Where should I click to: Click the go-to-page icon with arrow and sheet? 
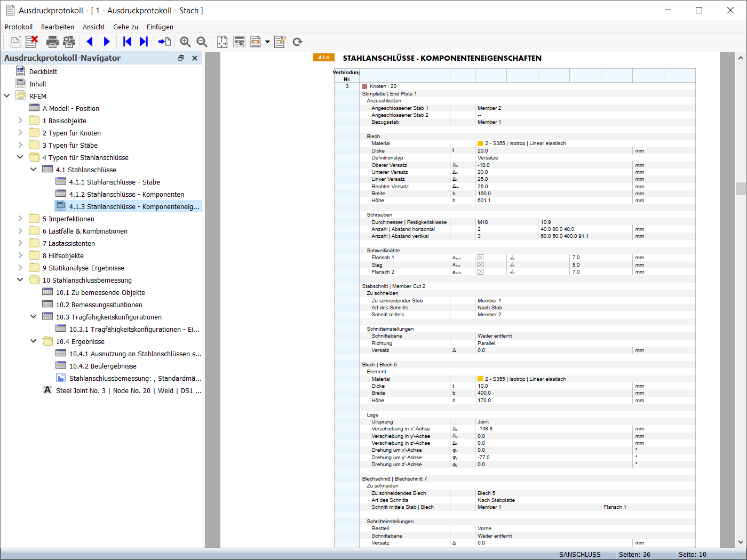(164, 42)
